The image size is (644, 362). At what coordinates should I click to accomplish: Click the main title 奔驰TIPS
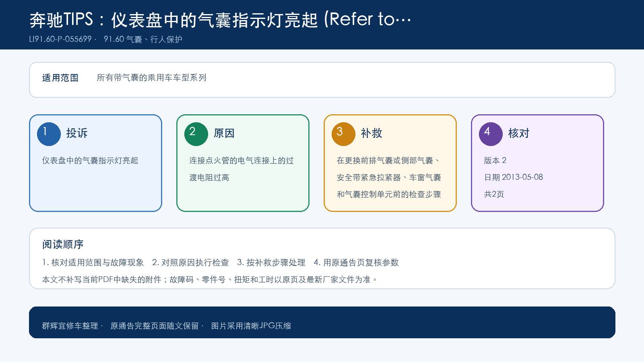click(x=221, y=19)
